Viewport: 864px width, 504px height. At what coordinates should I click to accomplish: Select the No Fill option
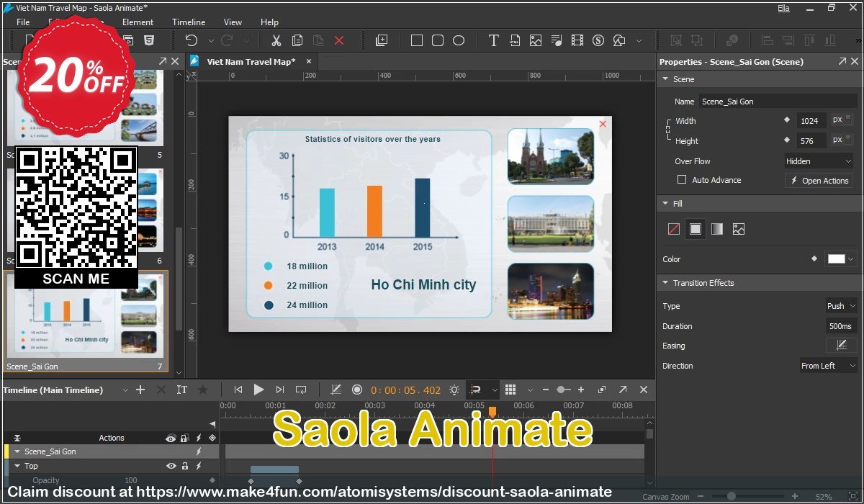pyautogui.click(x=674, y=229)
